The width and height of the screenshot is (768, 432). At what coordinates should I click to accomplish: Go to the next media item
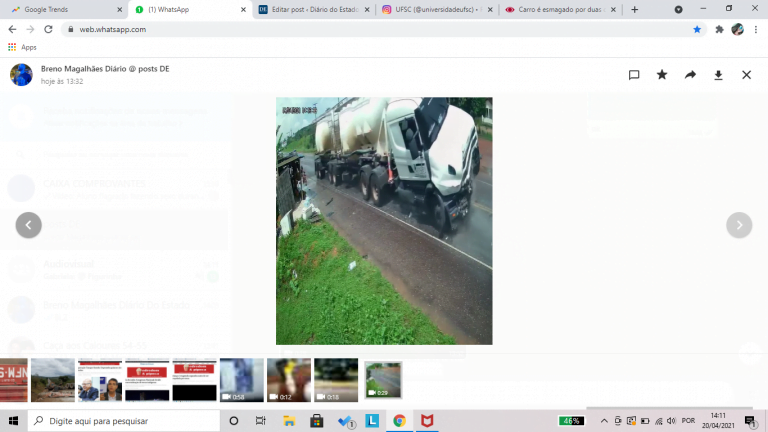pos(739,225)
